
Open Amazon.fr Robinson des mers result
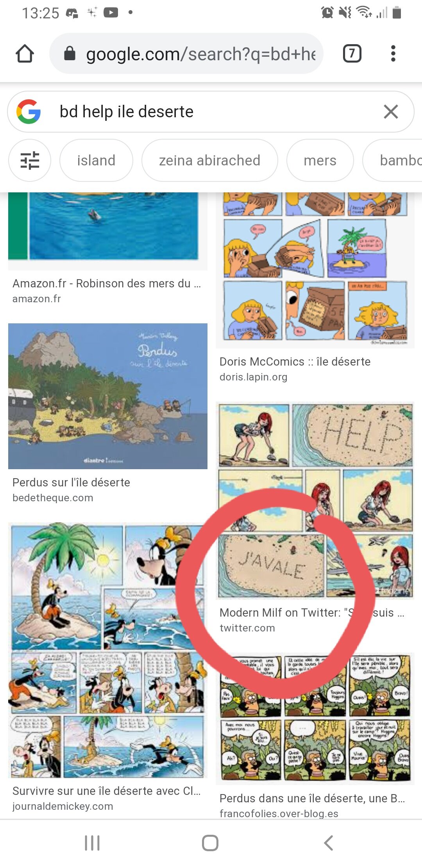(x=107, y=283)
